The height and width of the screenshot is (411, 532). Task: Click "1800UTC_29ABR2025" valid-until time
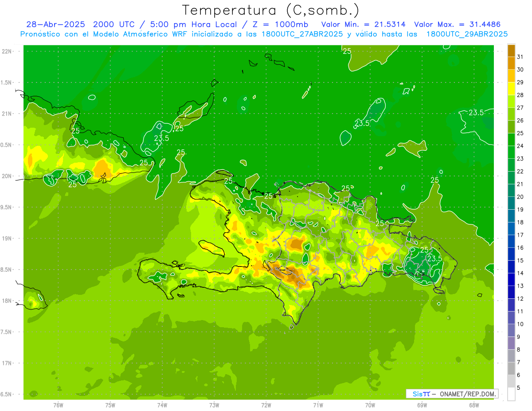[467, 34]
